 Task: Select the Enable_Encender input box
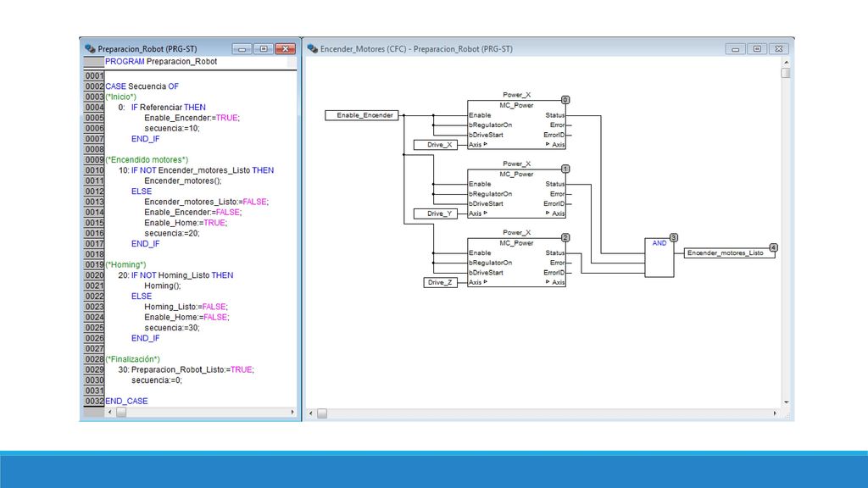click(361, 115)
